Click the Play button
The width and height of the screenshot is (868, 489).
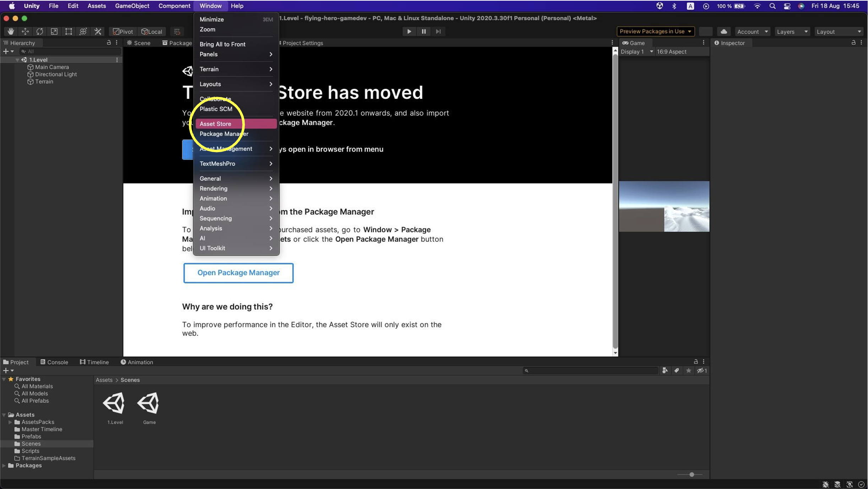pos(409,32)
